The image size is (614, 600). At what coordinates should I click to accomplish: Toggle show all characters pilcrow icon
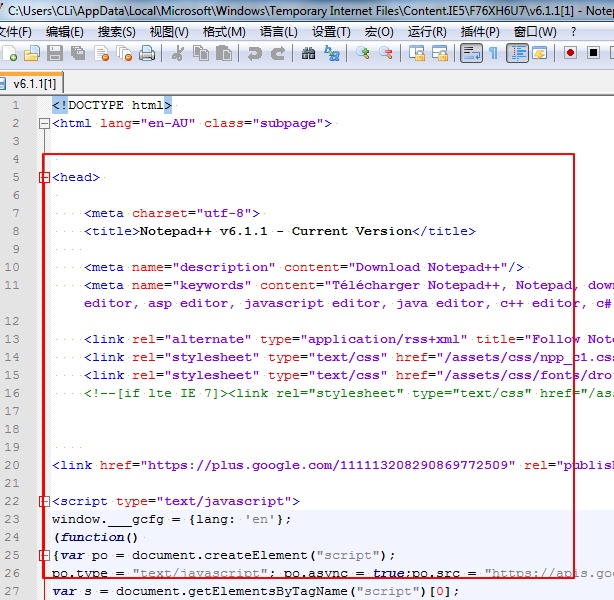493,53
